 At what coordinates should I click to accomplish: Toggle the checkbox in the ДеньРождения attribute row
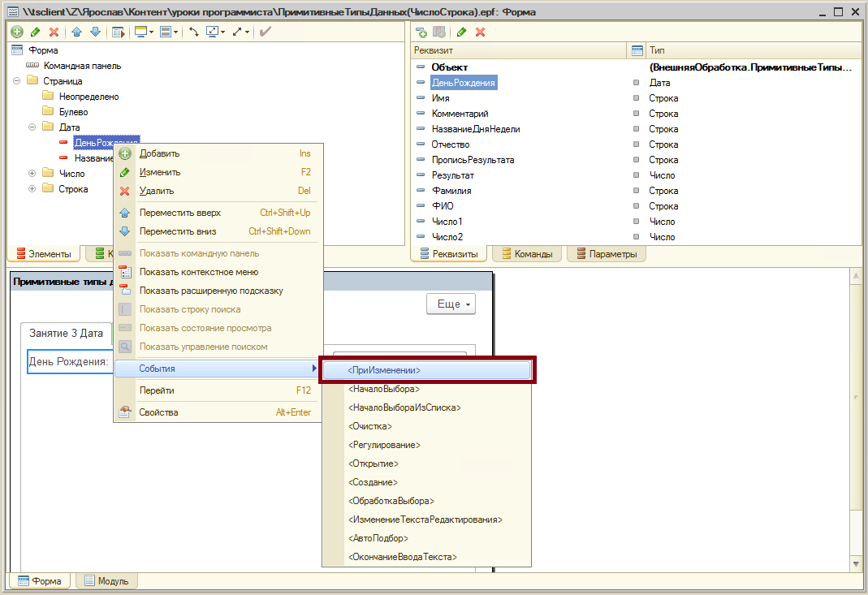tap(637, 83)
